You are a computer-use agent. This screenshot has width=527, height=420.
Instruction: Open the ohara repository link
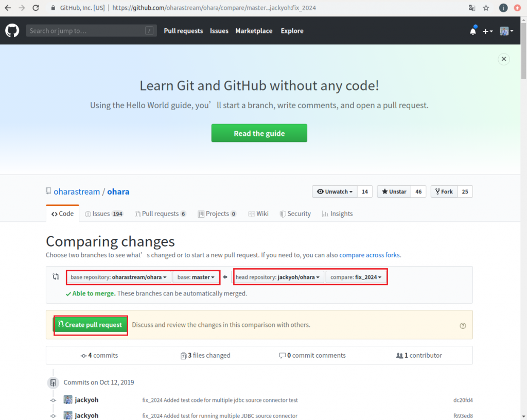[118, 191]
